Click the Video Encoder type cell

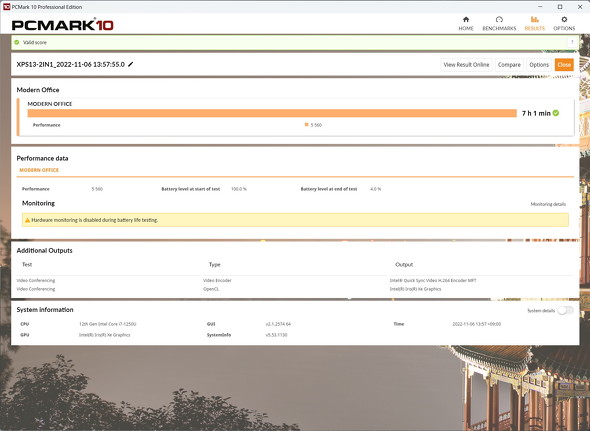click(x=217, y=280)
